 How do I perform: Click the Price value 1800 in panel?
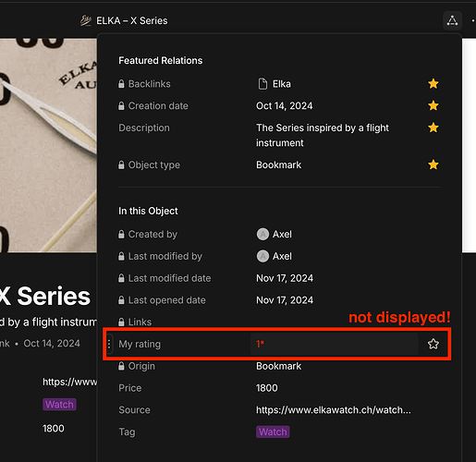click(267, 388)
